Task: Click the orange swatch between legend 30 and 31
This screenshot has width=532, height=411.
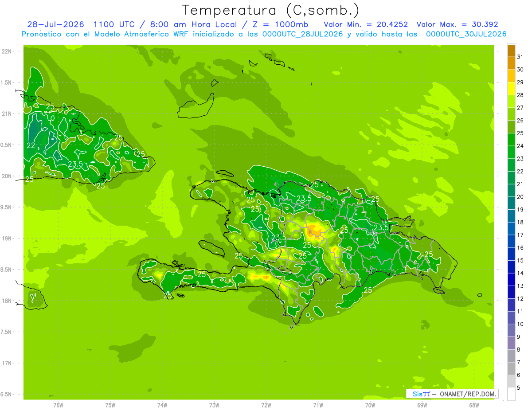Action: 511,63
